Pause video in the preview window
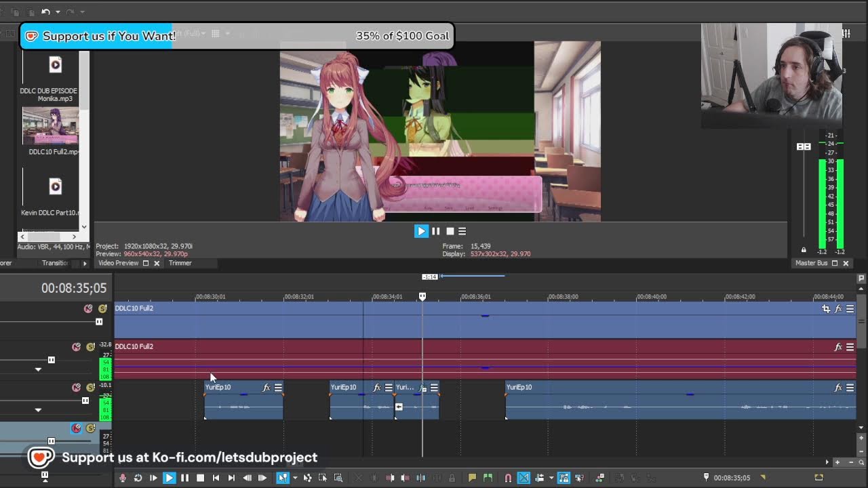868x488 pixels. (x=435, y=231)
